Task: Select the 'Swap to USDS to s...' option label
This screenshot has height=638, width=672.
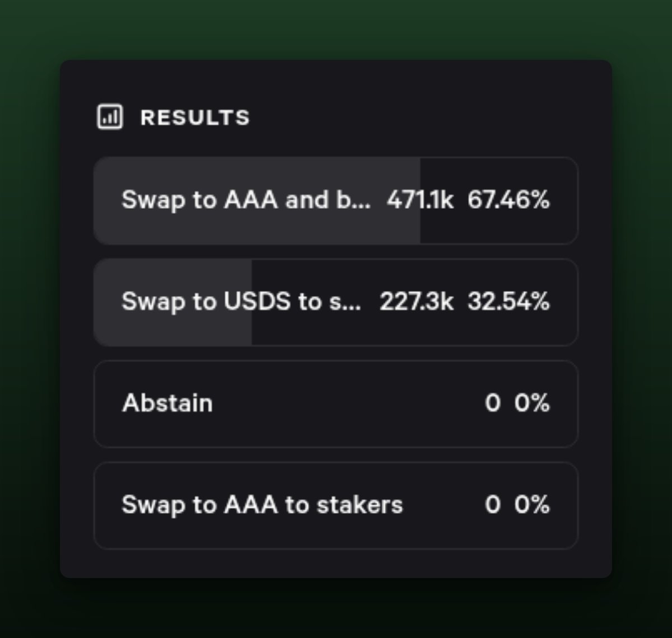Action: [x=230, y=301]
